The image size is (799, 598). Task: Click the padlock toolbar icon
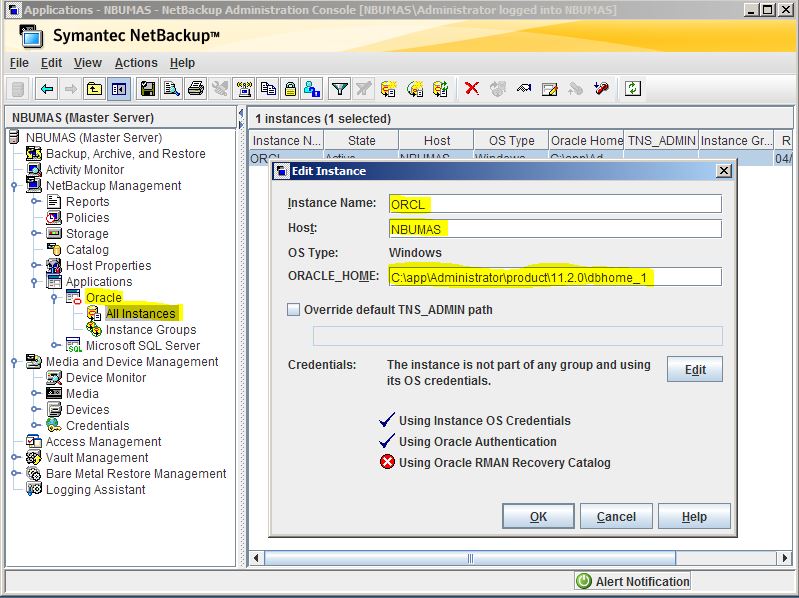point(290,89)
